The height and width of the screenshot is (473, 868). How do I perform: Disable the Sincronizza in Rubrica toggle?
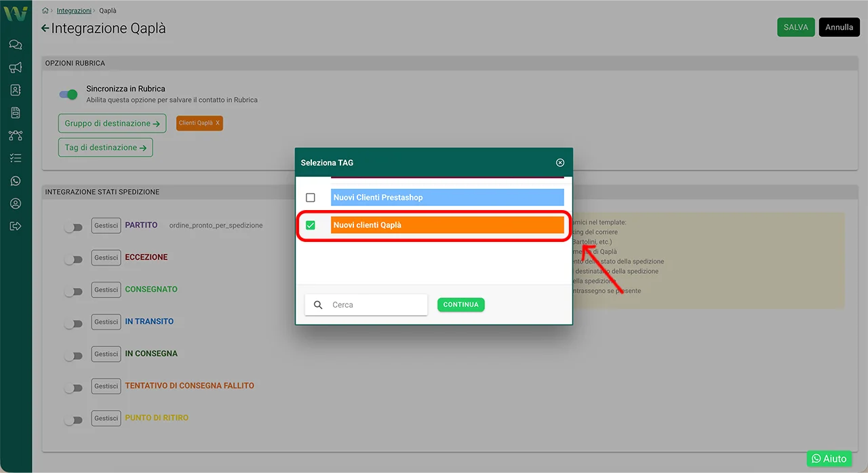pyautogui.click(x=68, y=94)
